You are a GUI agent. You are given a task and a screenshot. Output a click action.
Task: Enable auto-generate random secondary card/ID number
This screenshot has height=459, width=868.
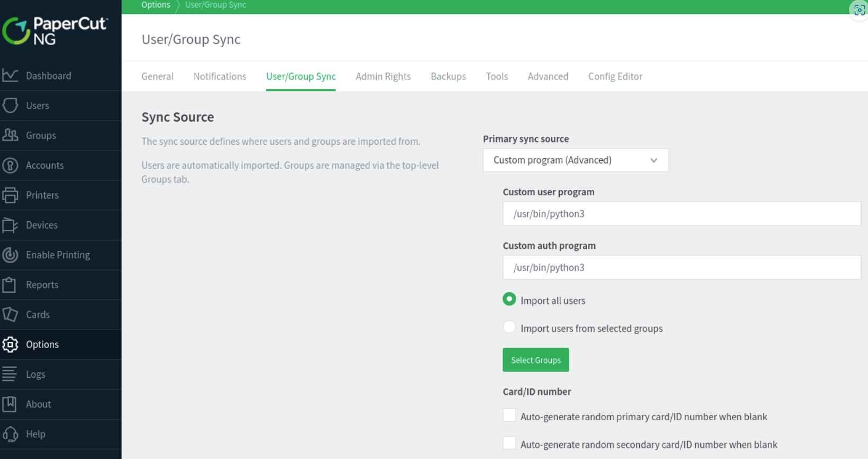(x=509, y=443)
